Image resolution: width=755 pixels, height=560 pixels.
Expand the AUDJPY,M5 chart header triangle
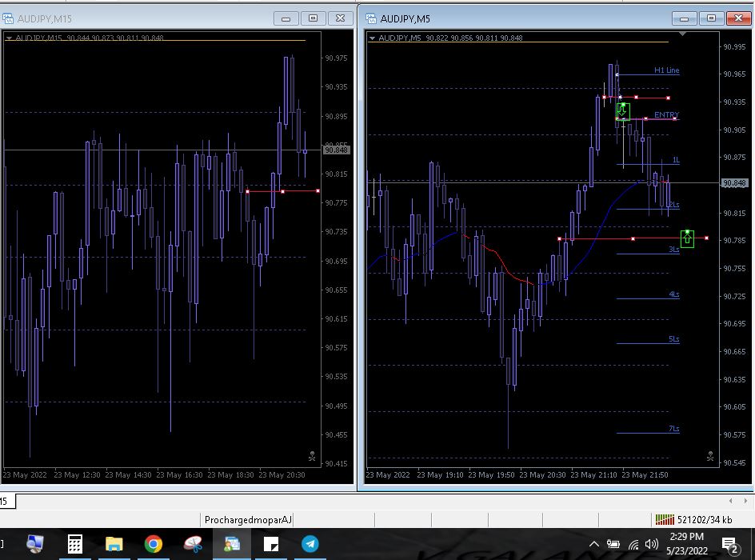tap(372, 38)
